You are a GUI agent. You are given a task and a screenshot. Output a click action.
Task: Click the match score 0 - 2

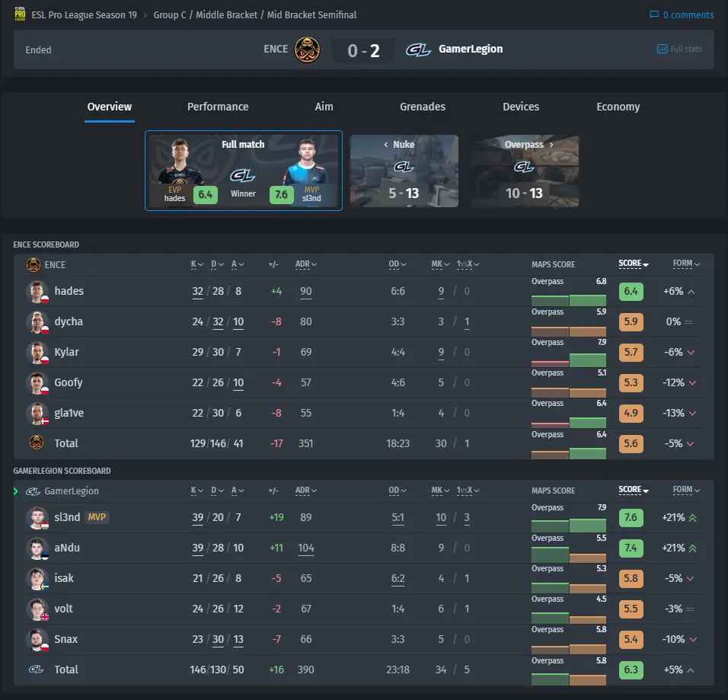click(x=363, y=50)
